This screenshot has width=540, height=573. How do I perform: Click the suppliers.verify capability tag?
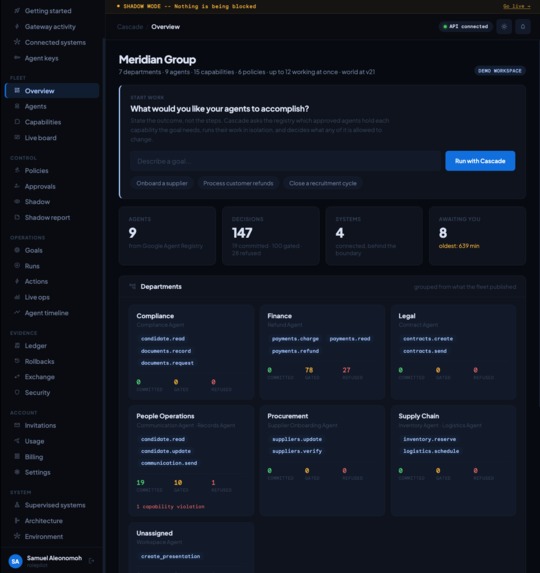[x=297, y=451]
